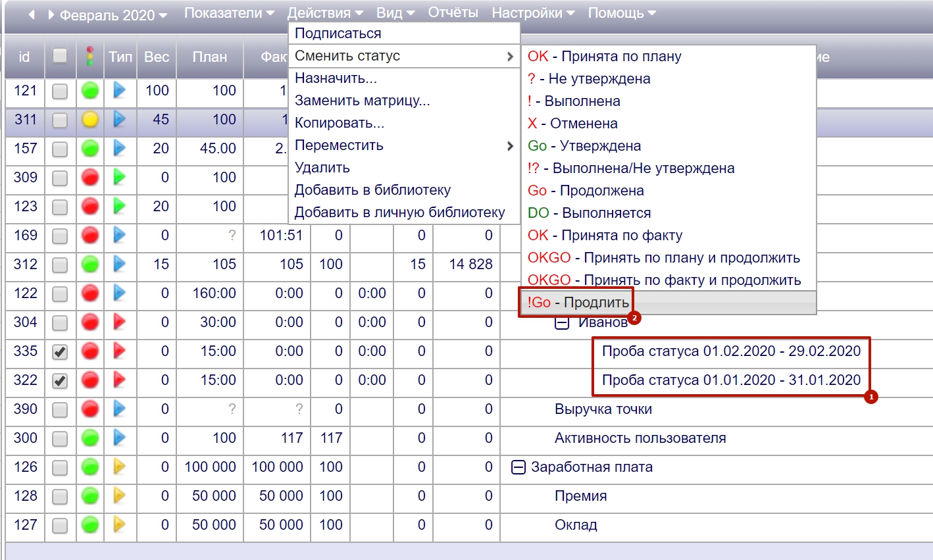Viewport: 933px width, 560px height.
Task: Open the Февраль 2020 period dropdown
Action: coord(113,15)
